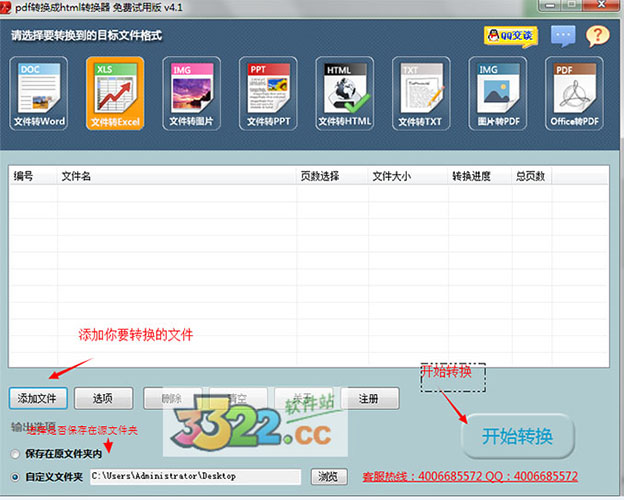Open the QQ交谈 chat button
The height and width of the screenshot is (500, 624).
(511, 36)
